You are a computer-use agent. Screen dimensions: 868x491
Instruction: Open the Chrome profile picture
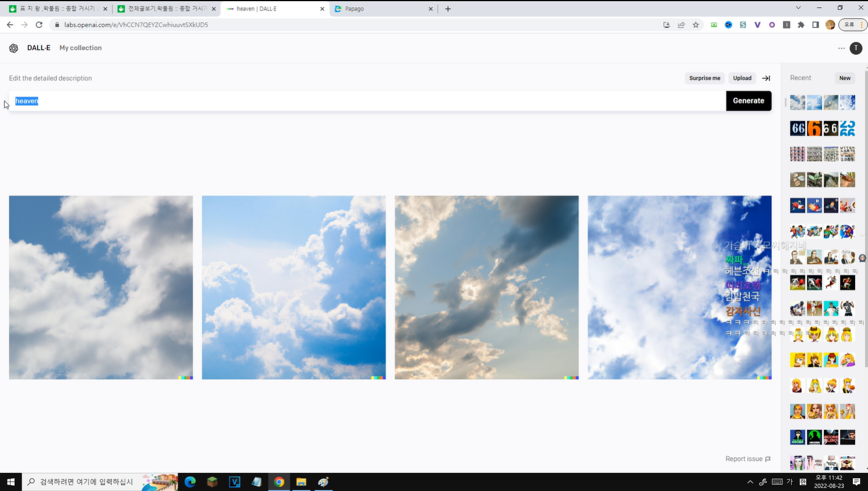pyautogui.click(x=830, y=25)
